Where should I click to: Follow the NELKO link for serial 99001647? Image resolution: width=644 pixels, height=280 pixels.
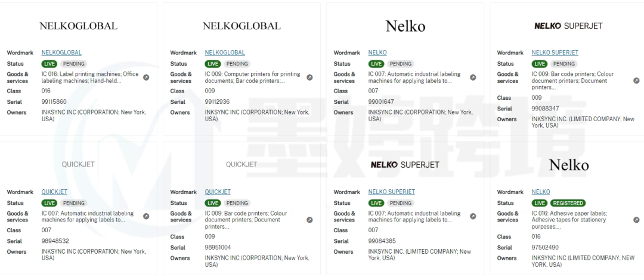point(377,53)
